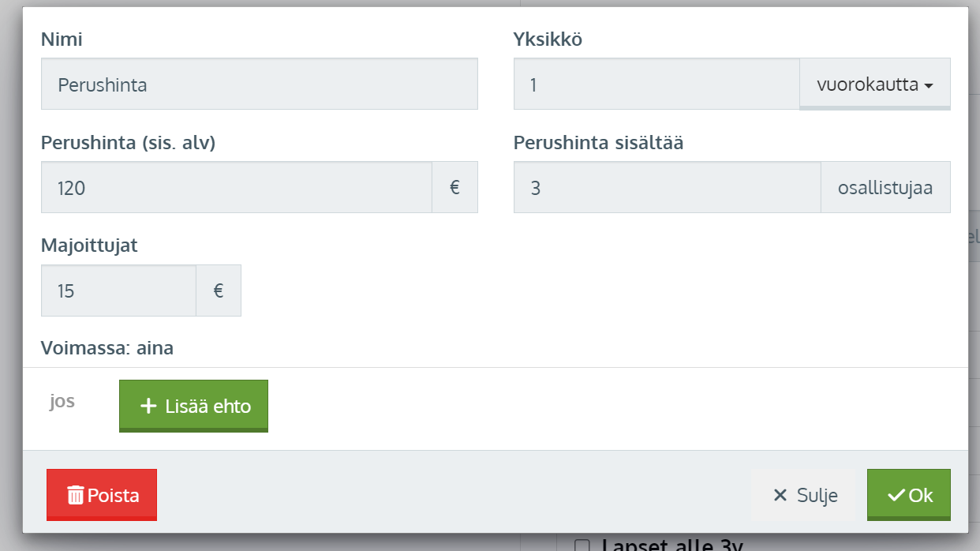980x551 pixels.
Task: Open the vuorokautta unit dropdown
Action: click(x=874, y=84)
